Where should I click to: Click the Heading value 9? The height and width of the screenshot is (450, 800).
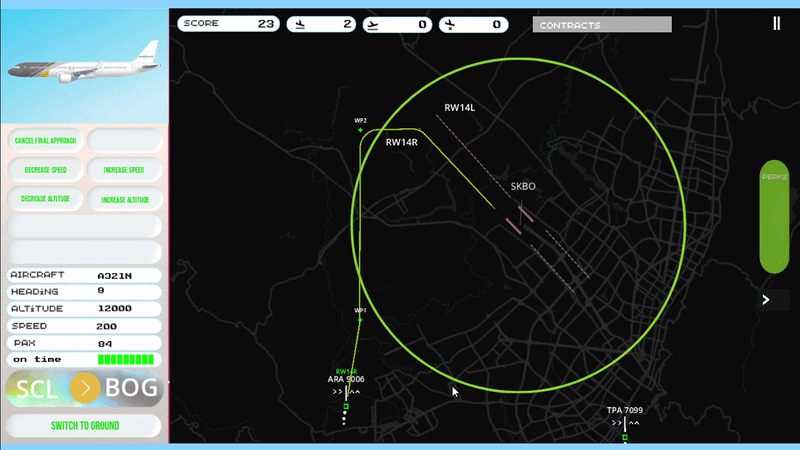pyautogui.click(x=101, y=290)
